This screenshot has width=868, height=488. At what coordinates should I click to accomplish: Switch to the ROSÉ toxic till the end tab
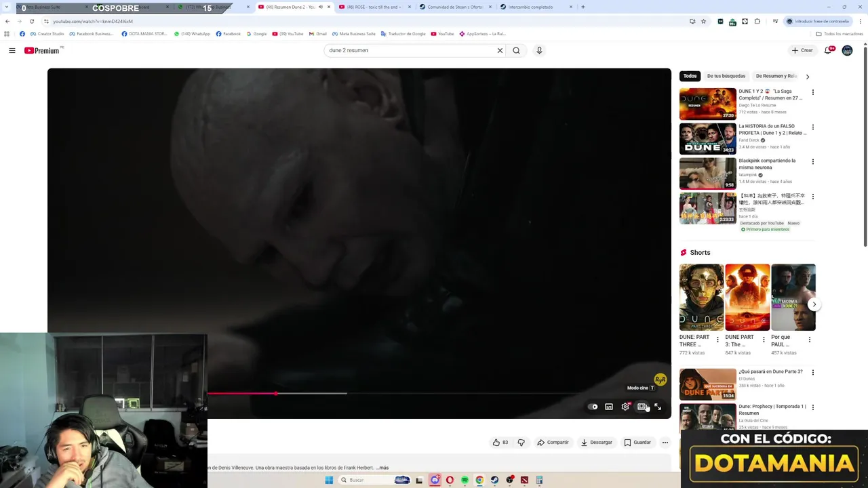373,7
